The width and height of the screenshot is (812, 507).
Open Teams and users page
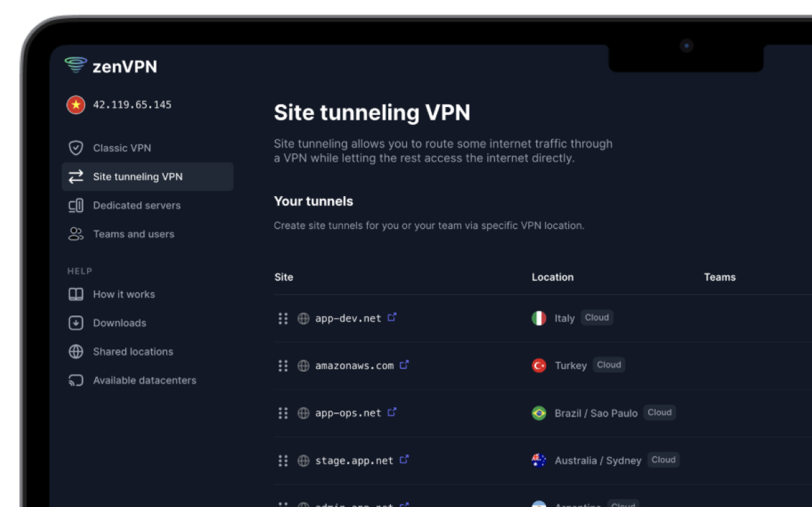pos(133,234)
